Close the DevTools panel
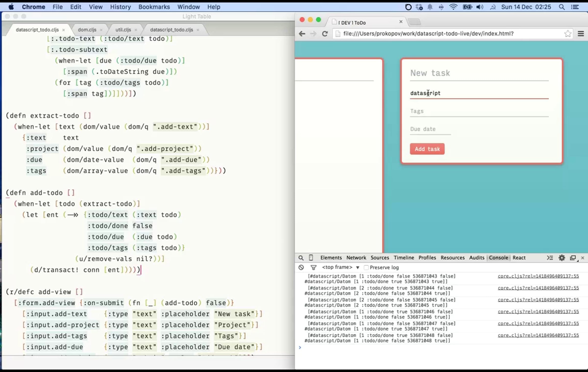Screen dimensions: 588x372 [x=583, y=258]
